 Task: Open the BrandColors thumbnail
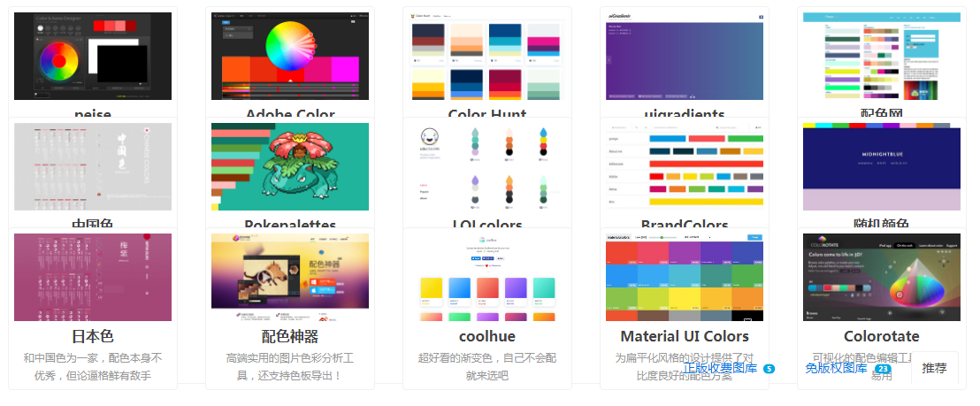click(x=685, y=167)
